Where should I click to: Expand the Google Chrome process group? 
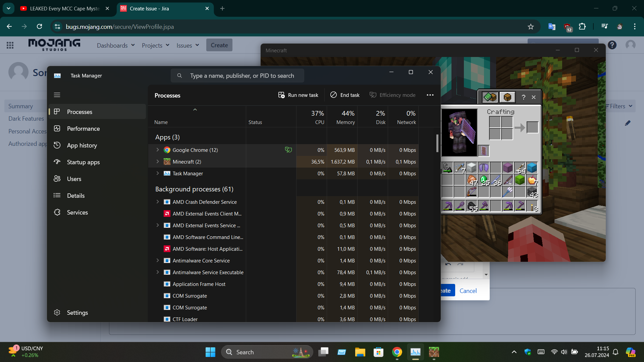tap(158, 150)
